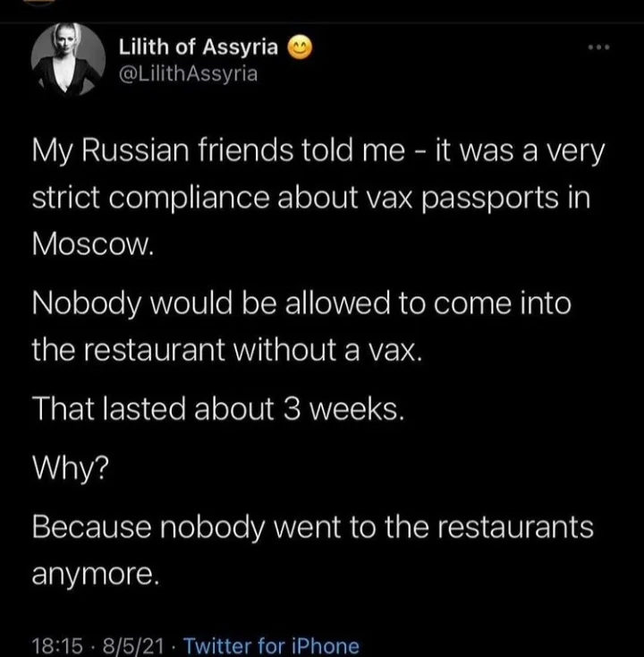Open the Twitter for iPhone source link
This screenshot has height=657, width=644.
pos(271,644)
